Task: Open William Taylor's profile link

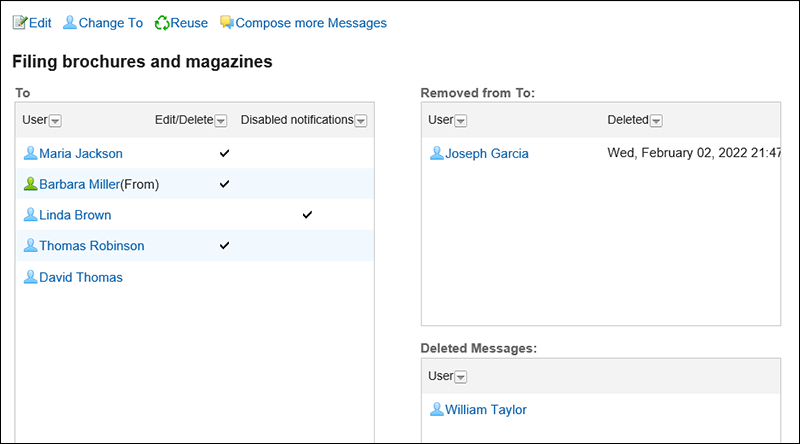Action: pos(486,410)
